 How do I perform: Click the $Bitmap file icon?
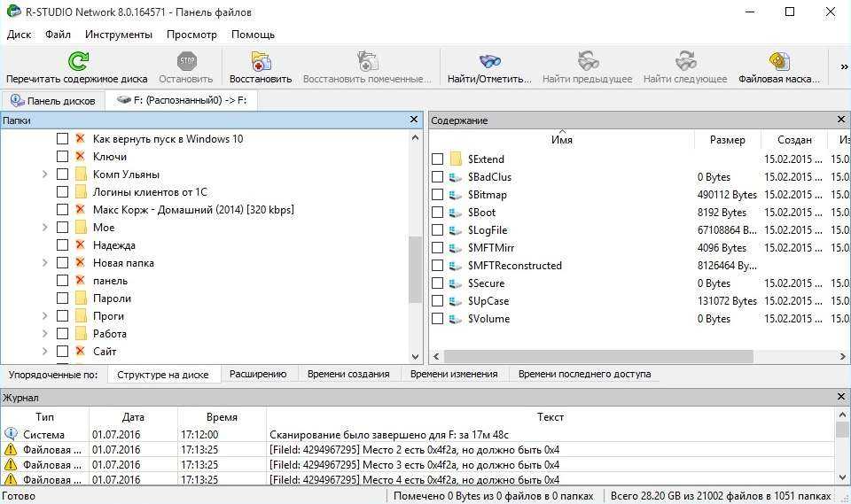[457, 195]
